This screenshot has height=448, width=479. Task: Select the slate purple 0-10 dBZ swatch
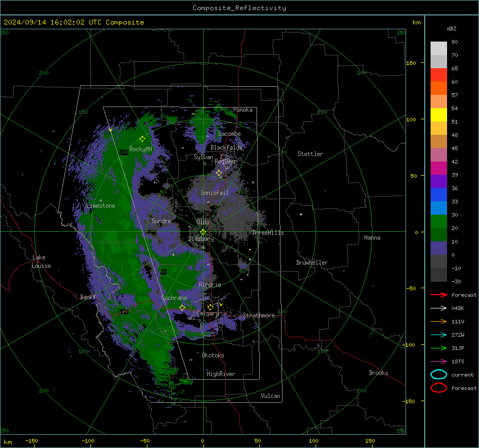click(x=439, y=248)
